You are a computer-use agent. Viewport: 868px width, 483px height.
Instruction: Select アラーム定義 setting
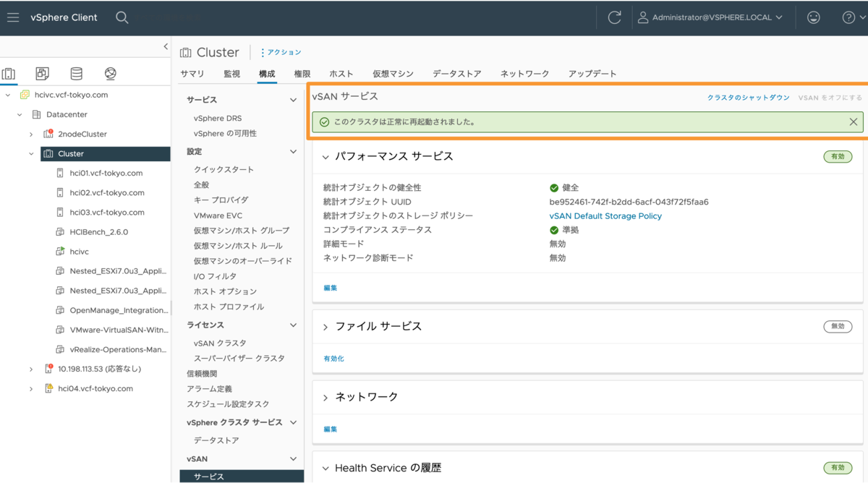pyautogui.click(x=210, y=389)
